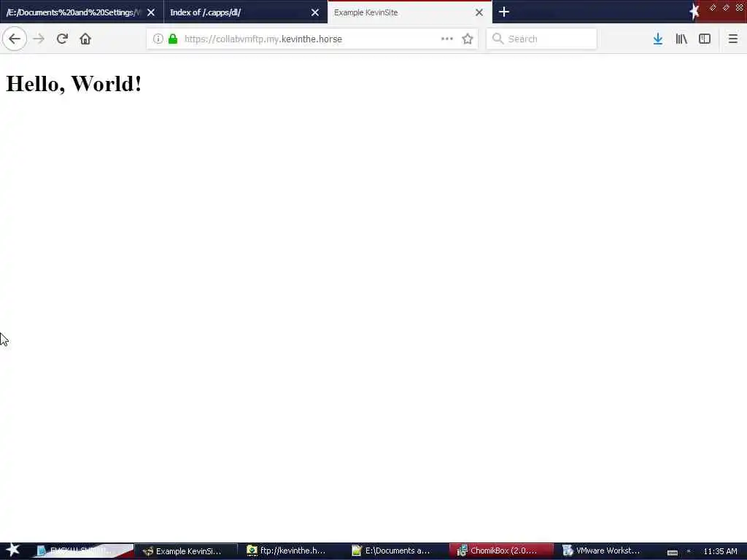Screen dimensions: 747x560
Task: Switch to ChomikBox (2.0... taskbar window
Action: tap(500, 551)
